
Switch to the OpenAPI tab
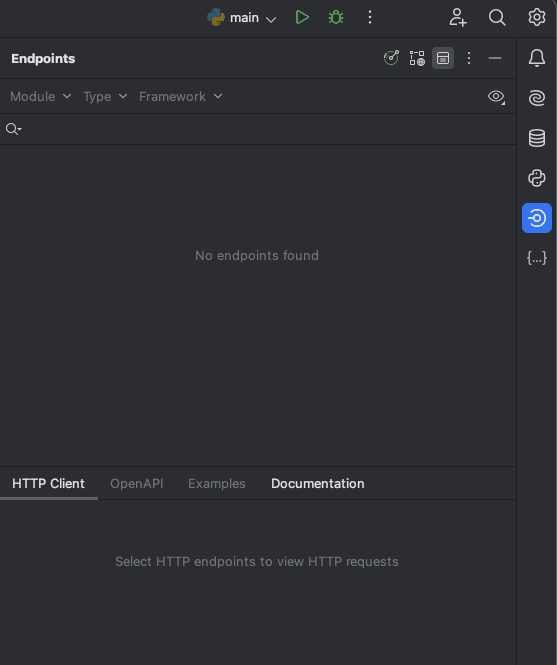point(137,483)
